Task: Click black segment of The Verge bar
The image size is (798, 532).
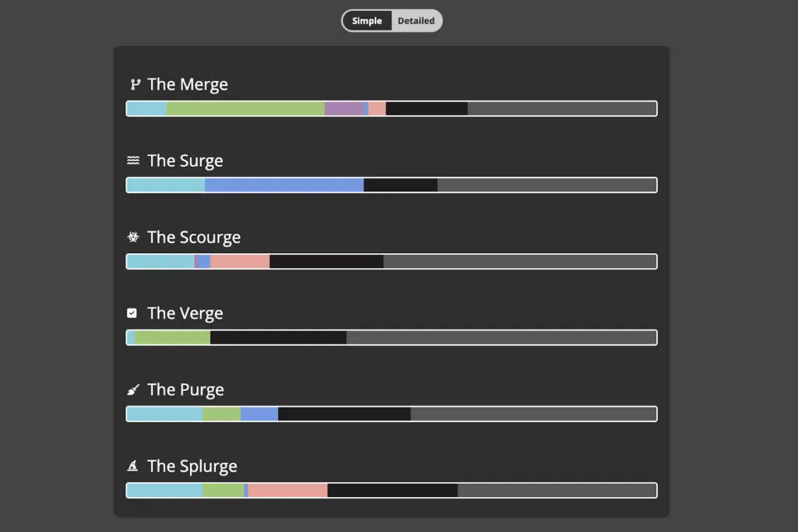Action: pyautogui.click(x=278, y=337)
